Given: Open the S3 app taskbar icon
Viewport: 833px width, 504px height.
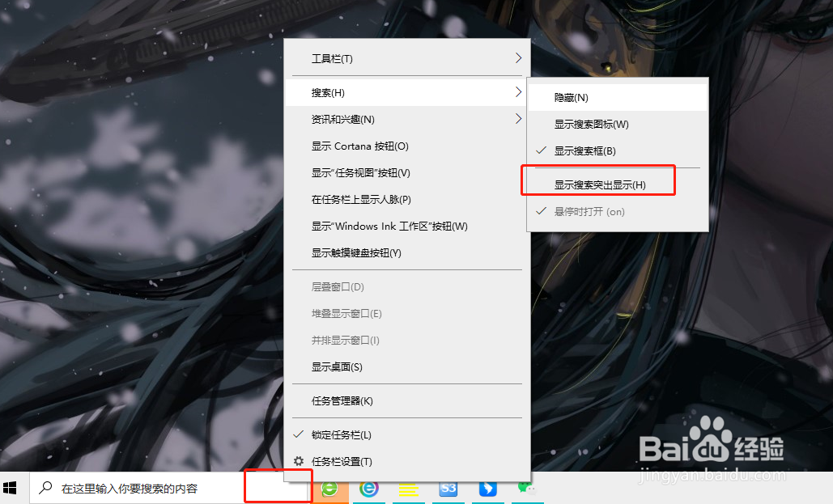Looking at the screenshot, I should tap(448, 488).
